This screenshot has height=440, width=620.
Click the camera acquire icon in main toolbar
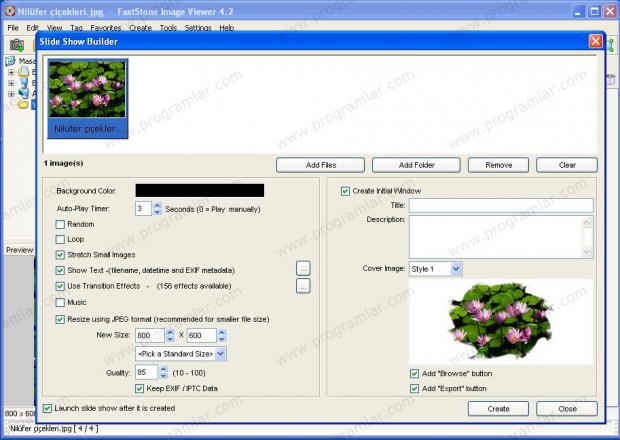(x=17, y=45)
